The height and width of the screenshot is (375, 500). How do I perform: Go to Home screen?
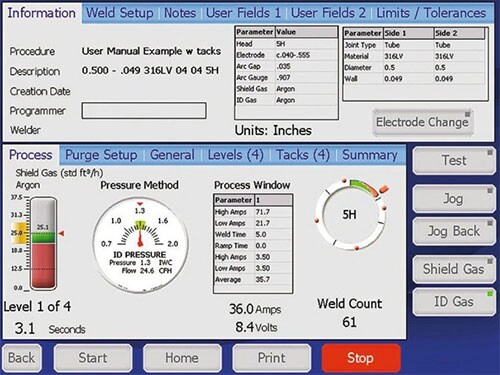pyautogui.click(x=182, y=358)
